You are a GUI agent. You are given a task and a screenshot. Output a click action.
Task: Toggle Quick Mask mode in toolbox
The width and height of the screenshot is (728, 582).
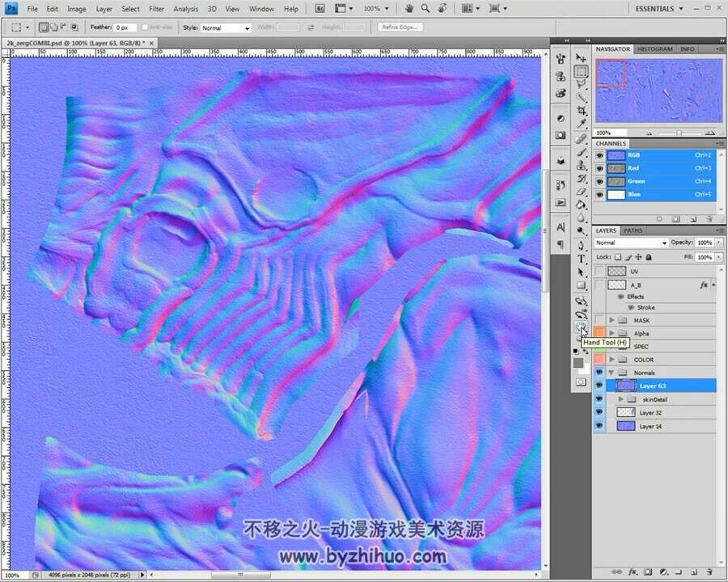click(581, 382)
